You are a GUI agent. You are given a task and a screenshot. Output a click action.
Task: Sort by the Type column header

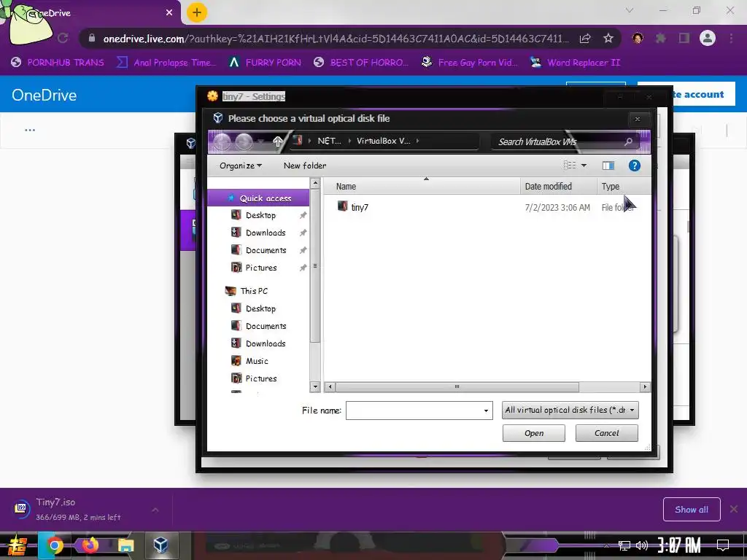(624, 186)
